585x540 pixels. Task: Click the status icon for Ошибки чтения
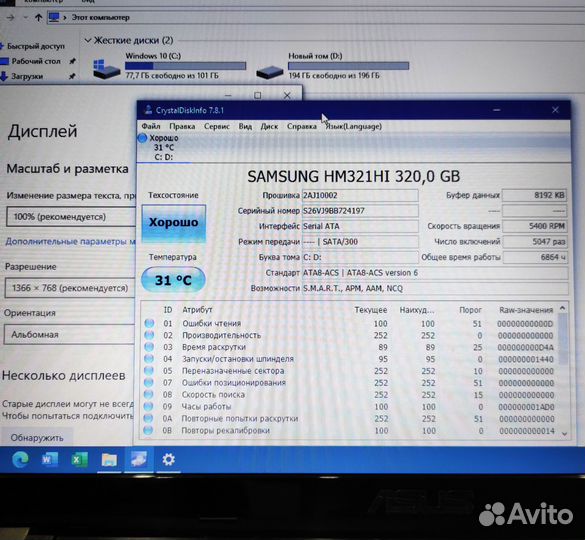click(149, 323)
